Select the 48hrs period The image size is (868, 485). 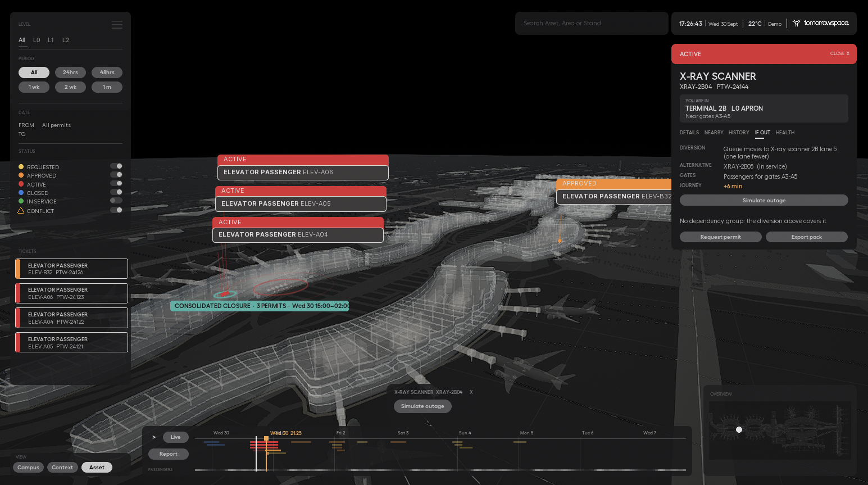coord(107,72)
